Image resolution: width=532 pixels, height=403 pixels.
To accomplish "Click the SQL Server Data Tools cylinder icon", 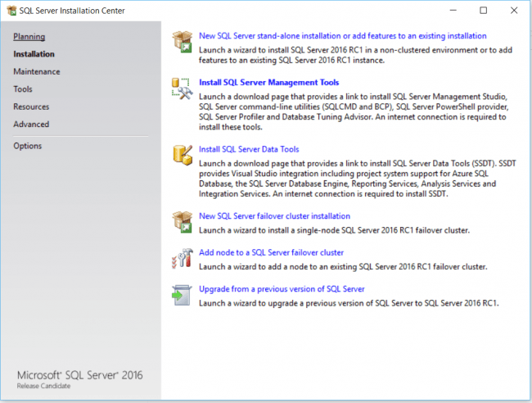I will pos(183,155).
